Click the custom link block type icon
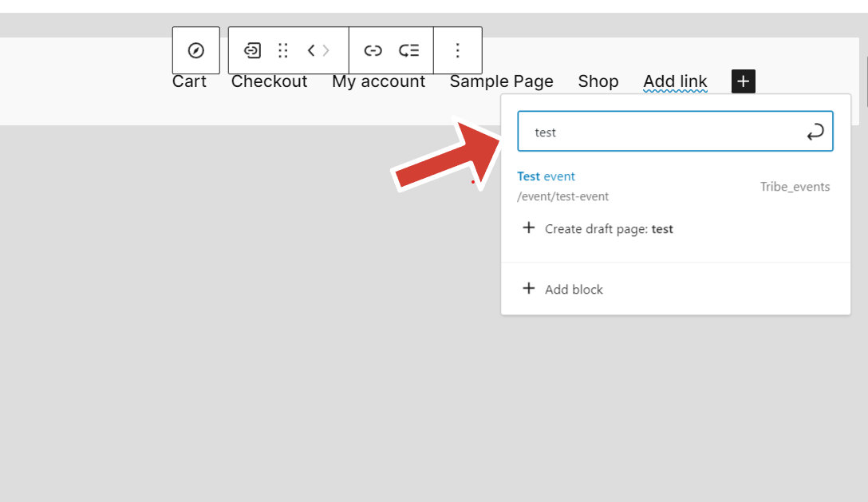Screen dimensions: 868x502 (x=252, y=50)
